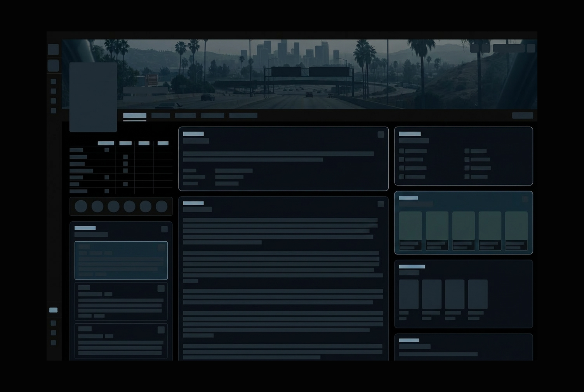Click the first circular badge in the six-circle row
Screen dimensions: 584x392
point(81,206)
